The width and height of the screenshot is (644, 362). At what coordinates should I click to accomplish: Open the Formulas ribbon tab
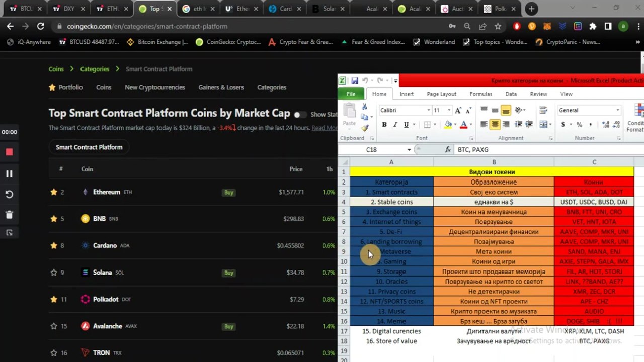480,94
